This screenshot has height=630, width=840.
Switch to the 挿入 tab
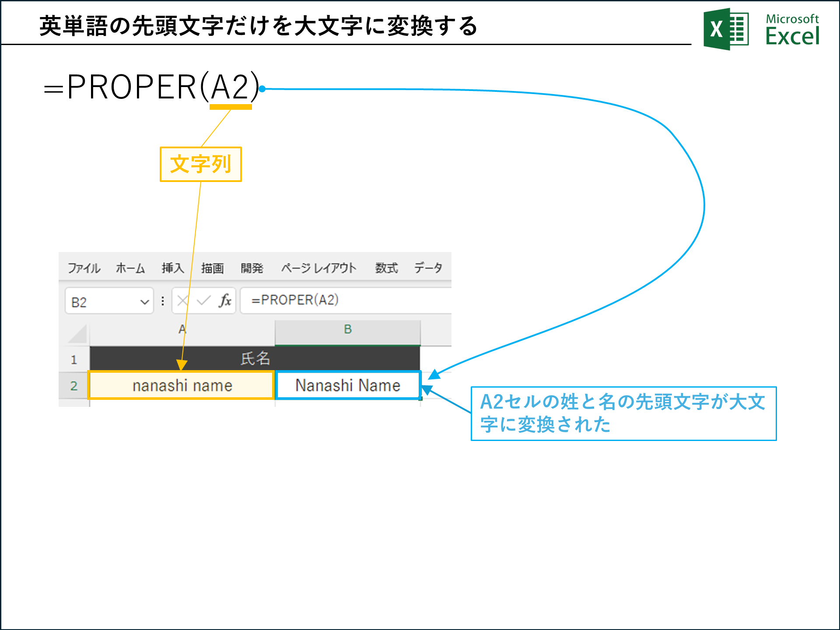pyautogui.click(x=173, y=268)
